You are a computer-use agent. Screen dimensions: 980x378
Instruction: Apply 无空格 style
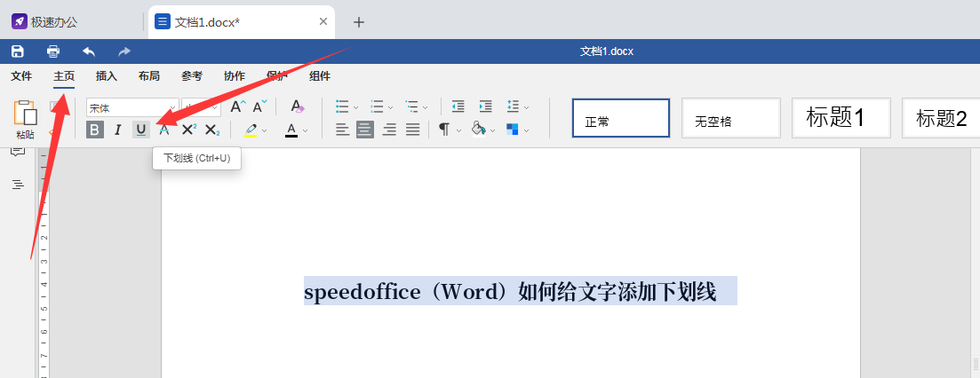click(731, 118)
